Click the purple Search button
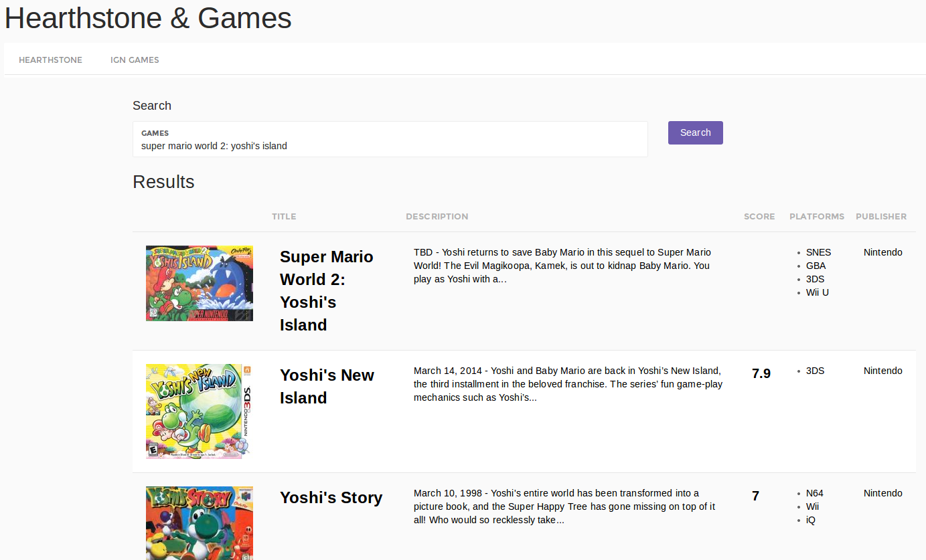Image resolution: width=926 pixels, height=560 pixels. pyautogui.click(x=695, y=132)
